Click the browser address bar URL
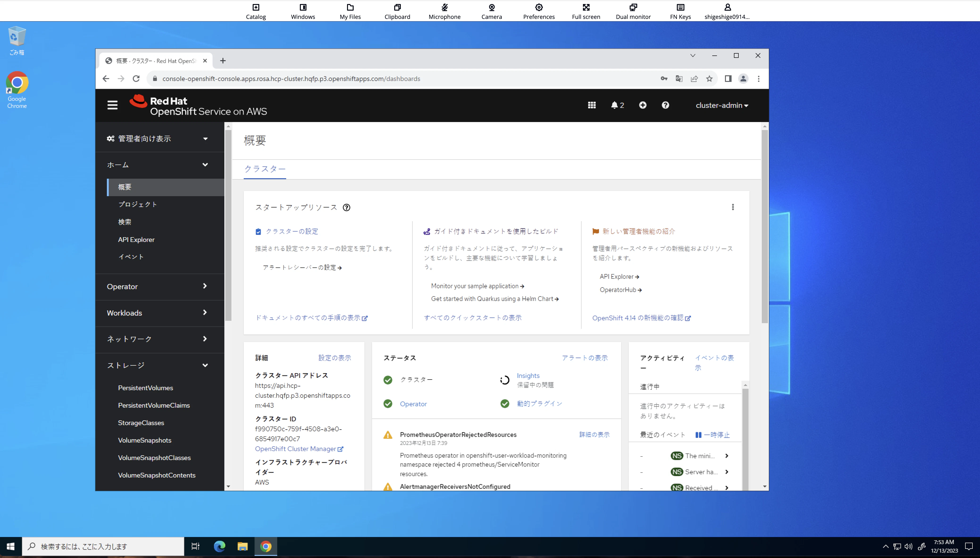This screenshot has width=980, height=558. tap(291, 79)
